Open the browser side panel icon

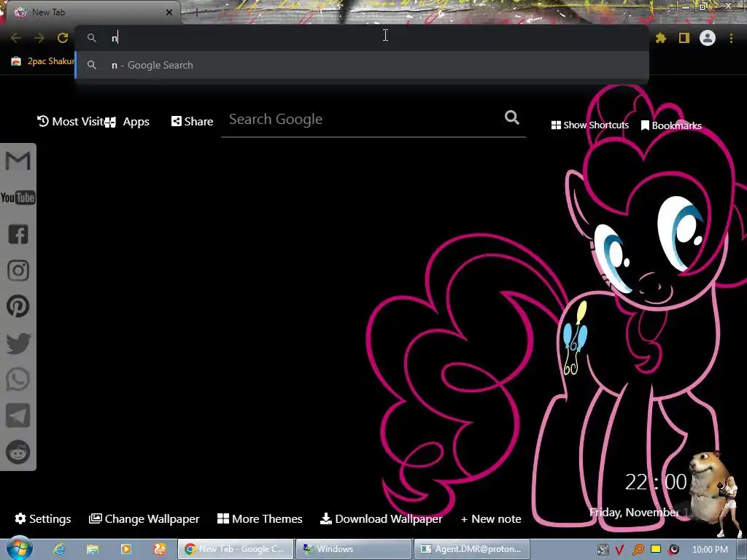click(684, 38)
